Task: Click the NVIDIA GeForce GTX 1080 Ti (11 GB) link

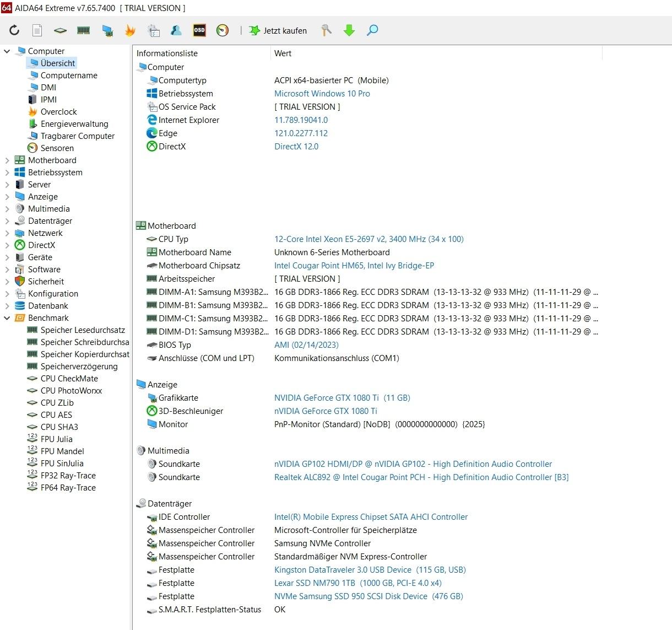Action: click(342, 398)
